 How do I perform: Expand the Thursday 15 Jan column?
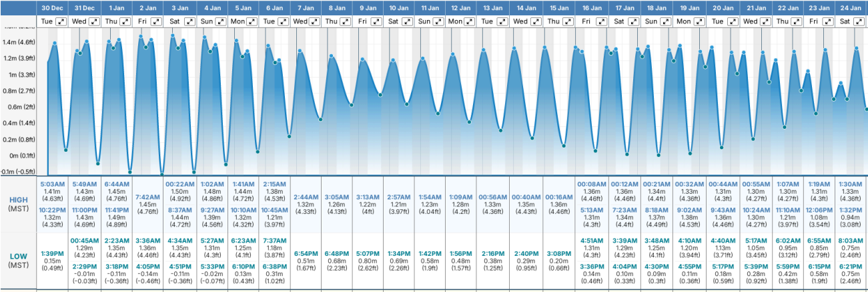[566, 21]
